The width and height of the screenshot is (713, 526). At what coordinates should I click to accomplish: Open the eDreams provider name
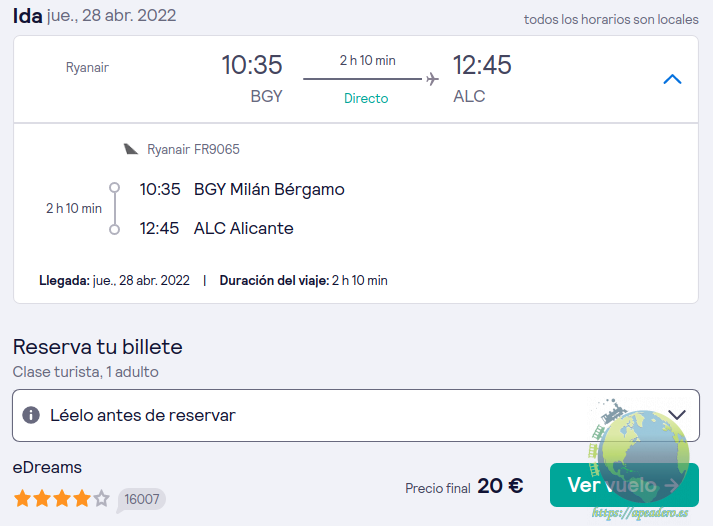click(x=47, y=467)
